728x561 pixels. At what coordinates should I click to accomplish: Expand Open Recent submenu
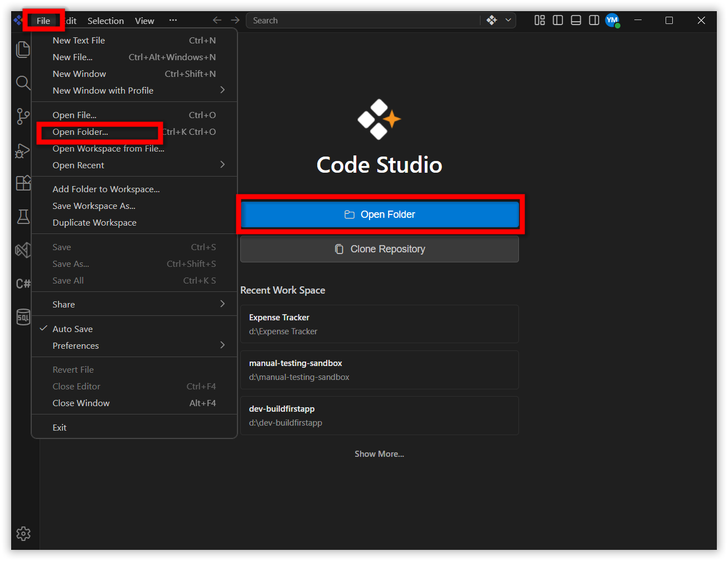[134, 165]
